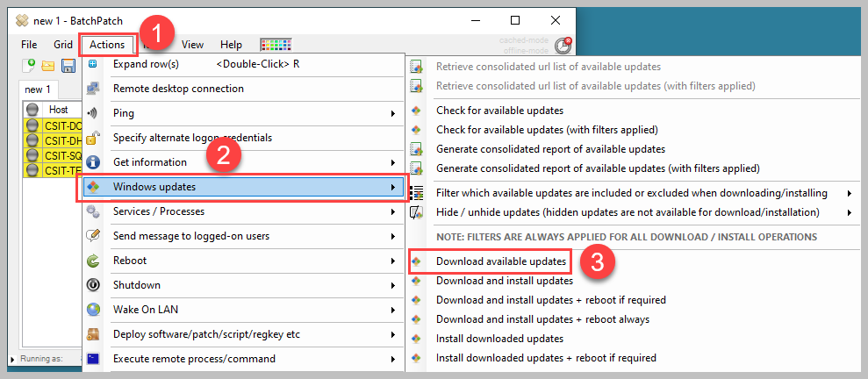Click the BatchPatch title bar app icon
The width and height of the screenshot is (868, 379).
(x=22, y=20)
